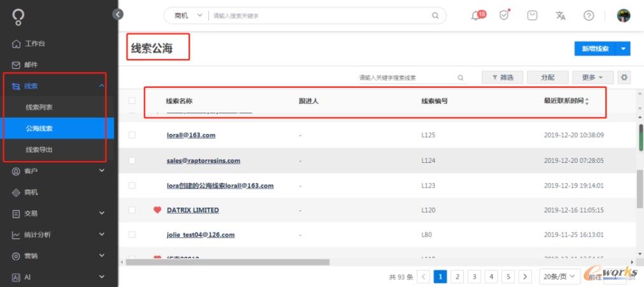Go to page 3
This screenshot has height=287, width=644.
pyautogui.click(x=474, y=276)
